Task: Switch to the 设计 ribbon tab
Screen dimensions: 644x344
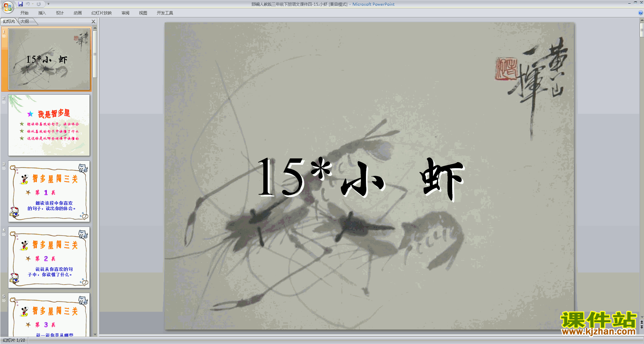Action: [x=60, y=13]
